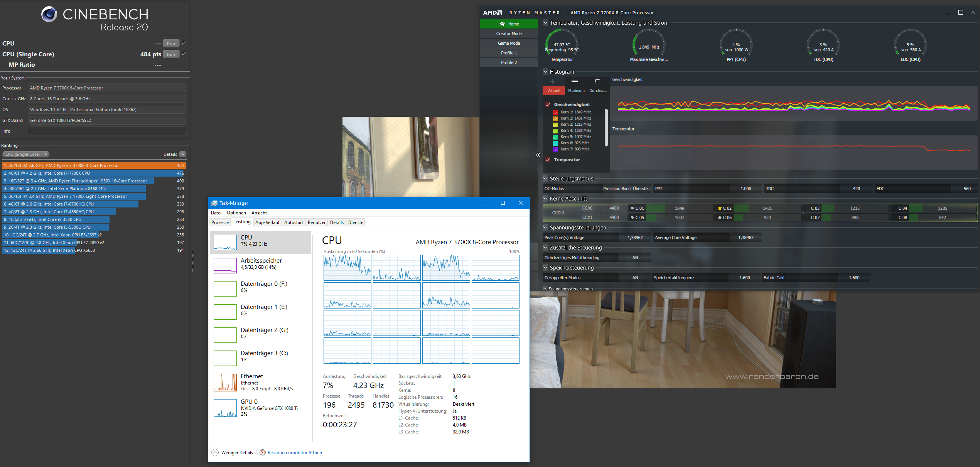Viewport: 980px width, 467px height.
Task: Click the histogram minus zoom-out icon
Action: pos(575,81)
